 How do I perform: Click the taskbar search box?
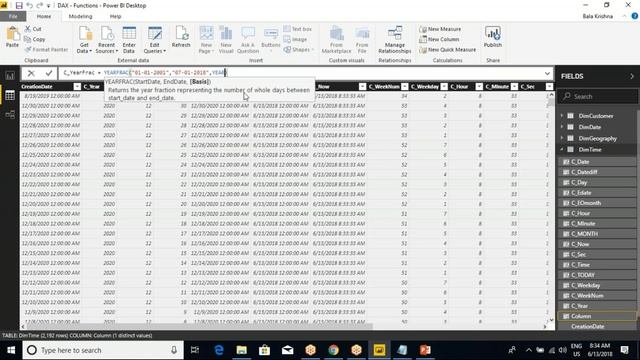(x=103, y=350)
